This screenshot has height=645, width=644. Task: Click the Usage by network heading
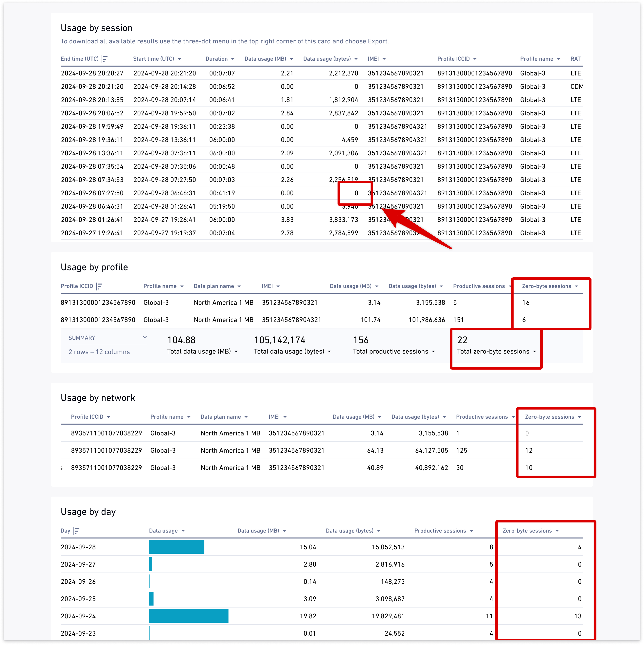tap(98, 398)
